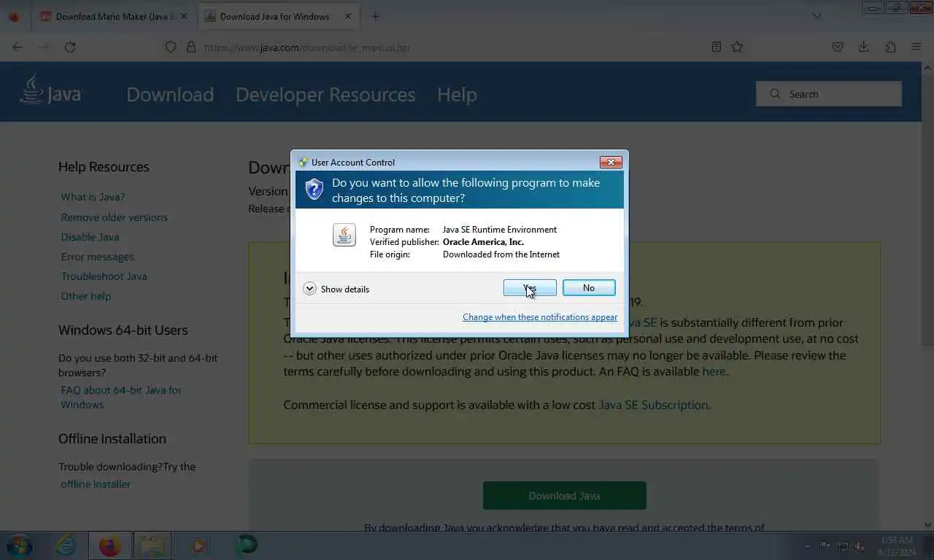Open the Firefox downloads panel
The image size is (934, 560).
[x=863, y=47]
